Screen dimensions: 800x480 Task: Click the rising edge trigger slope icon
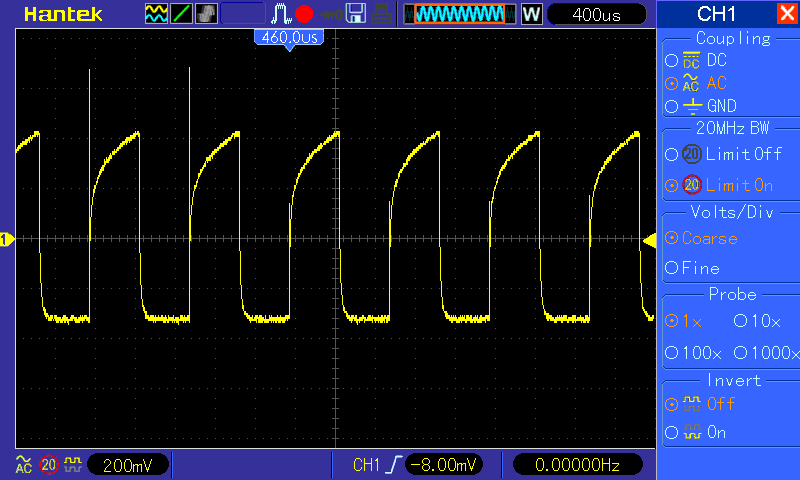coord(393,465)
